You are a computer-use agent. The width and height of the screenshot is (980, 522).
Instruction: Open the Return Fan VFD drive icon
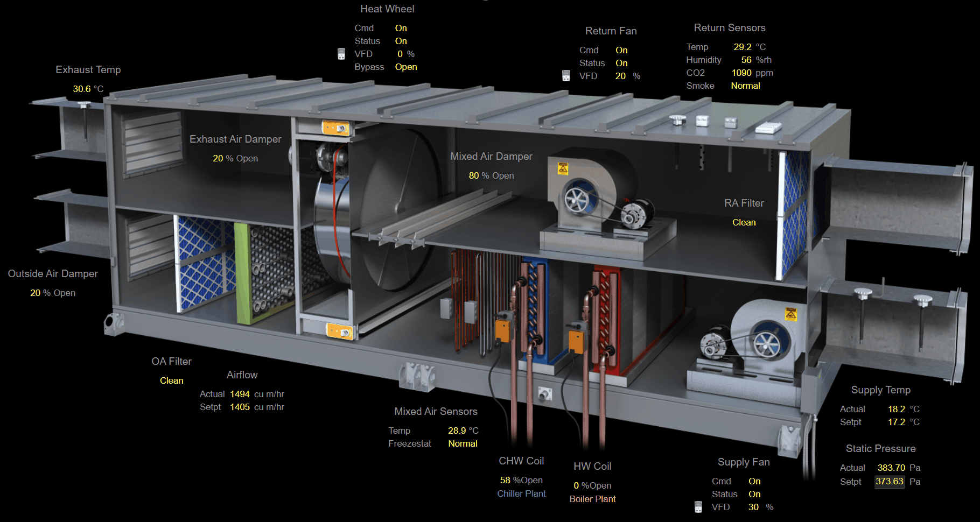[566, 76]
